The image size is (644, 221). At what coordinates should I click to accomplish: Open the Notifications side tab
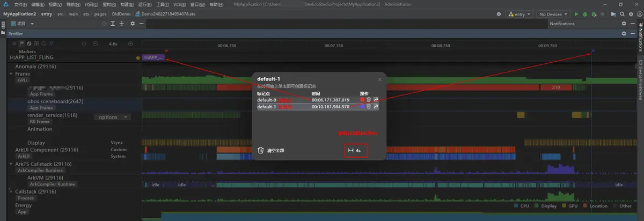pos(640,40)
